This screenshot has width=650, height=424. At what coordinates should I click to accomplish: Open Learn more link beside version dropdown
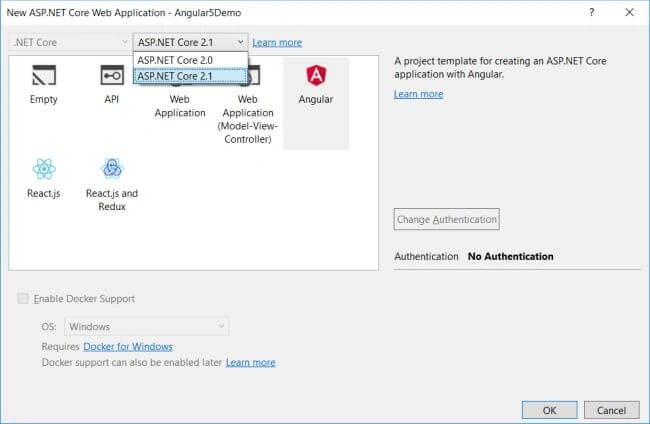pyautogui.click(x=277, y=42)
